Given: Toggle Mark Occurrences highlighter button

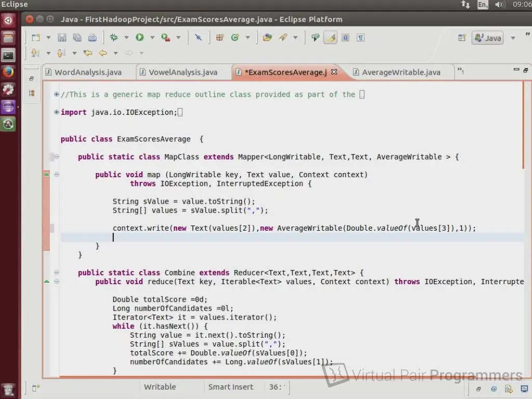Looking at the screenshot, I should coord(330,37).
